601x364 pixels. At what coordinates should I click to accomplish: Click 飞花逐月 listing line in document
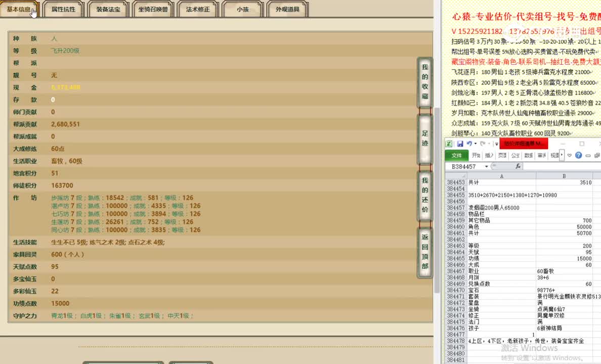tap(522, 72)
